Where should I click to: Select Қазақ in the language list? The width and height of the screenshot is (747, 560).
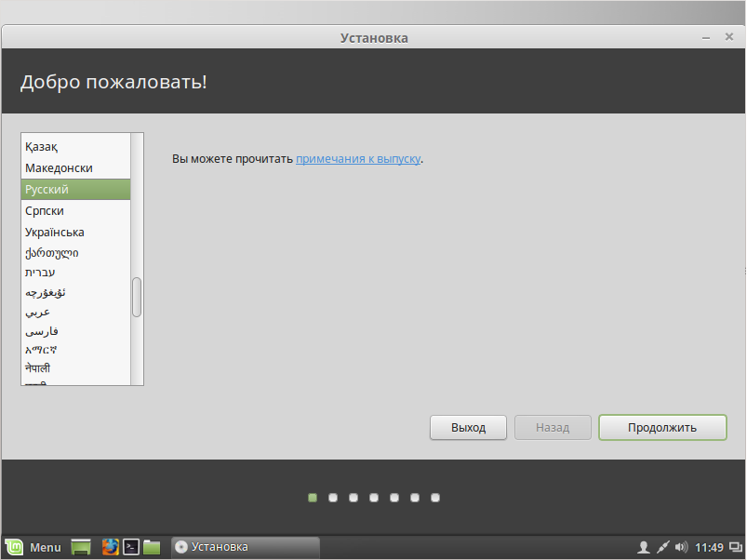click(x=42, y=147)
